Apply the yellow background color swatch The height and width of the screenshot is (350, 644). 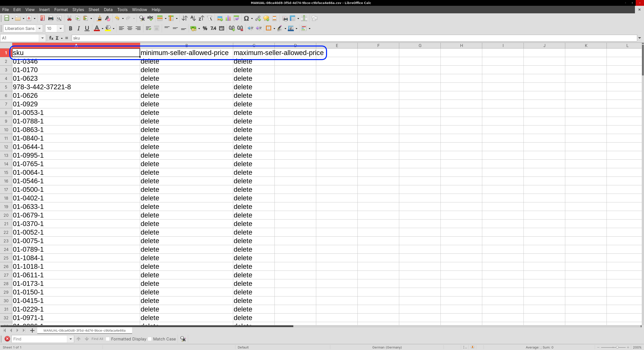point(108,28)
